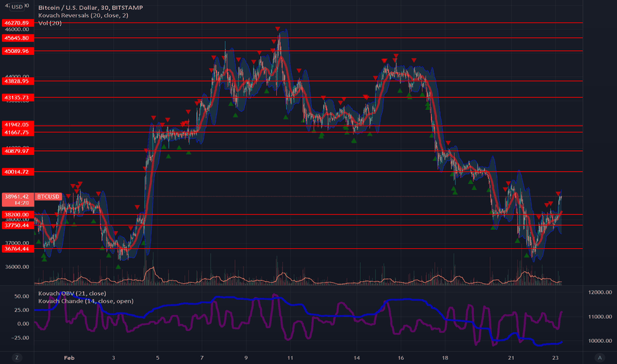Click the 40879.97 price level label
The image size is (617, 364).
pyautogui.click(x=18, y=151)
